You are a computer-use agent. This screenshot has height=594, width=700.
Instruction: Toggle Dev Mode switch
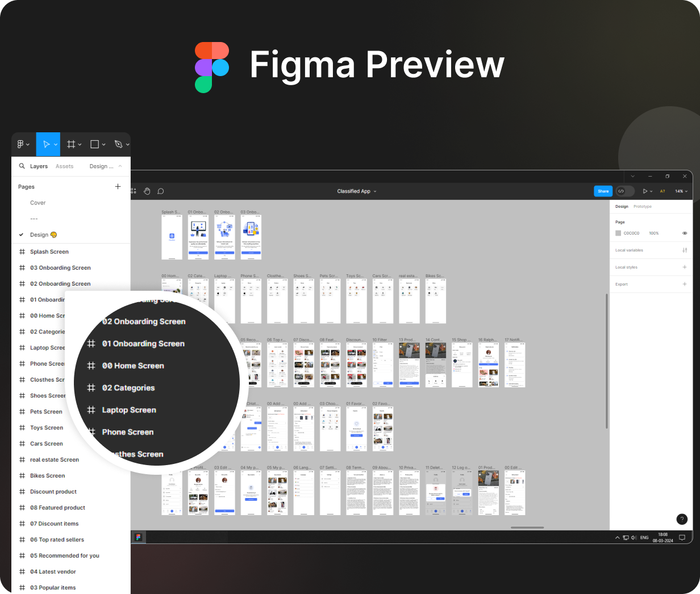(624, 191)
